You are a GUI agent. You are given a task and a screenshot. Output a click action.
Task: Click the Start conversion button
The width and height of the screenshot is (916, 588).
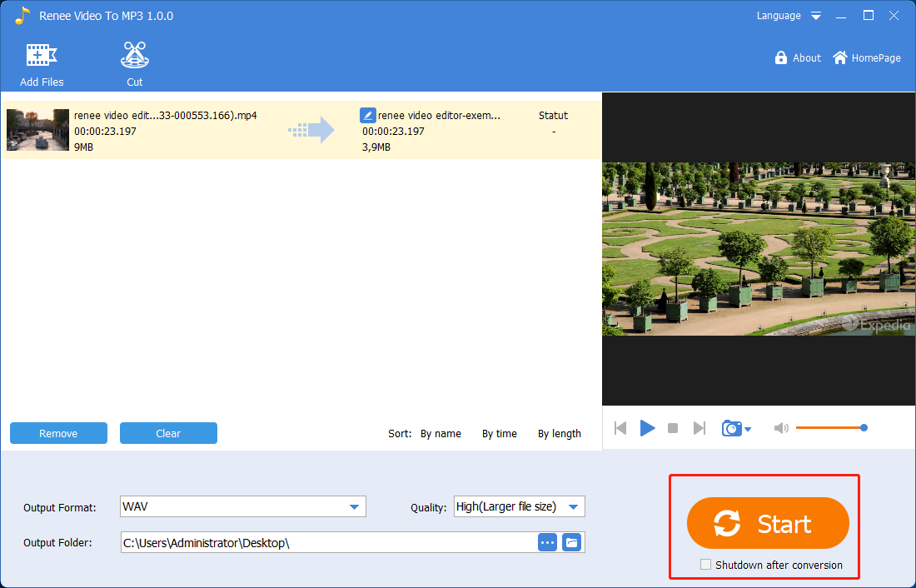(767, 524)
